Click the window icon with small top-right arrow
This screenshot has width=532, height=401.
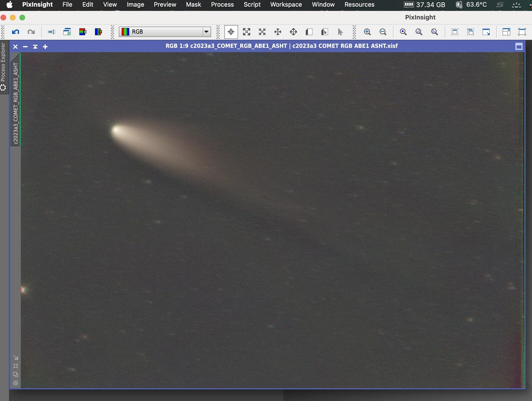[506, 32]
